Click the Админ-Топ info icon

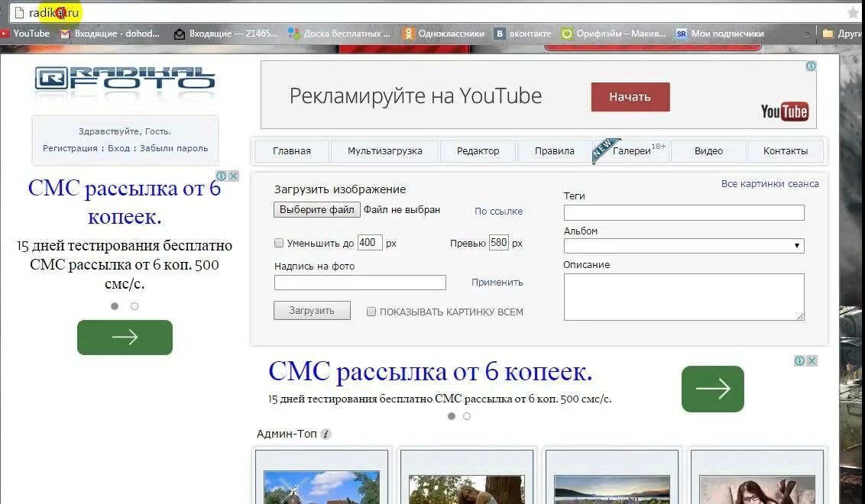pyautogui.click(x=326, y=434)
